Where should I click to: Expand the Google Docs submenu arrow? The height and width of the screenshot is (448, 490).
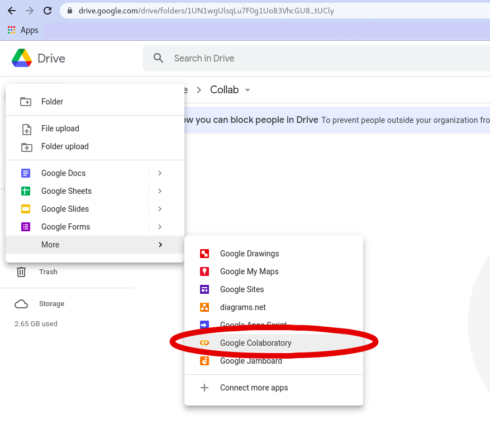coord(161,173)
